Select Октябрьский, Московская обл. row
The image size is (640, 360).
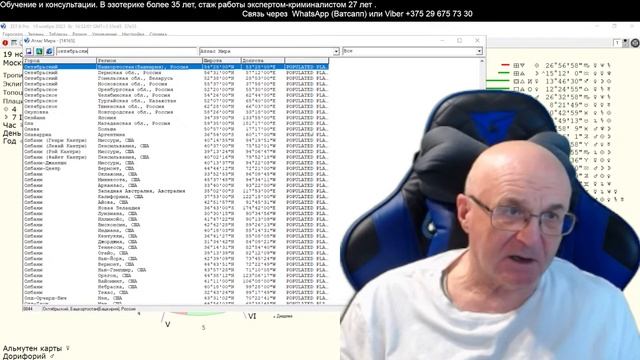tap(176, 84)
